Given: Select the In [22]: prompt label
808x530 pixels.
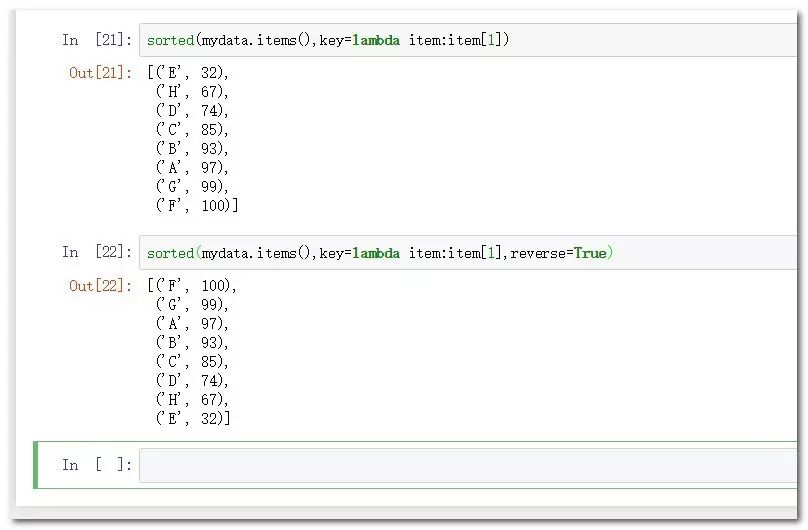Looking at the screenshot, I should point(97,252).
